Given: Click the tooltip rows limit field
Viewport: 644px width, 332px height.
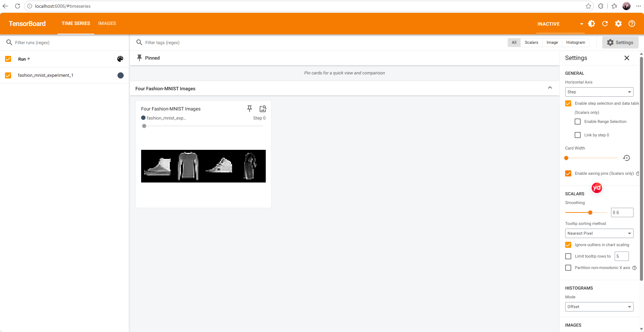Looking at the screenshot, I should 622,256.
